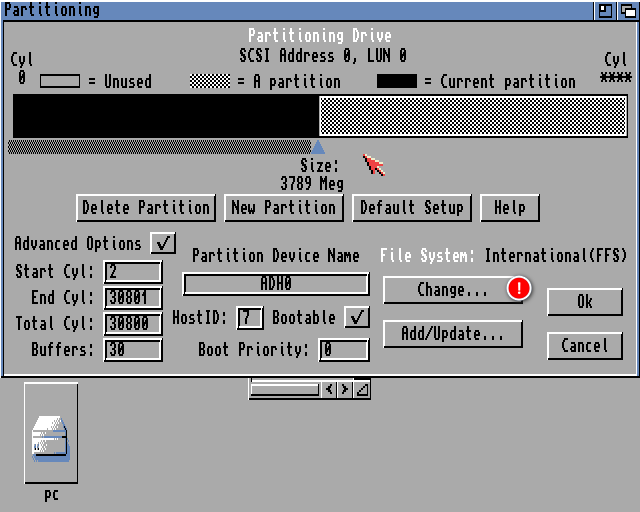Confirm partitioning with the Ok button
640x512 pixels.
[x=584, y=302]
